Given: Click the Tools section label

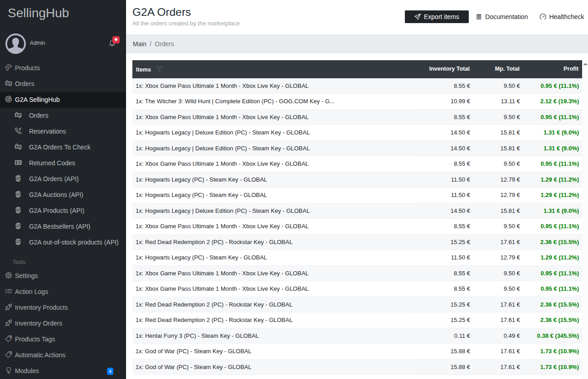Looking at the screenshot, I should 19,262.
